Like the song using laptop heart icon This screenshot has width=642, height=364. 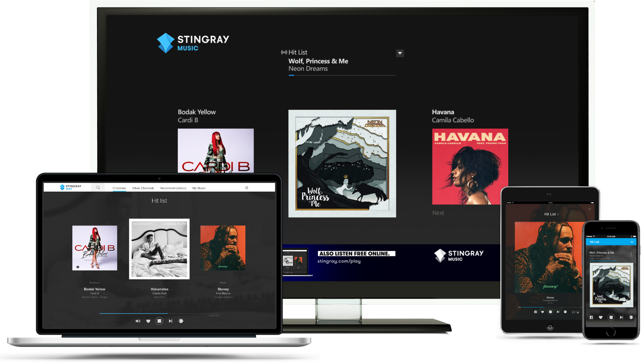[148, 321]
